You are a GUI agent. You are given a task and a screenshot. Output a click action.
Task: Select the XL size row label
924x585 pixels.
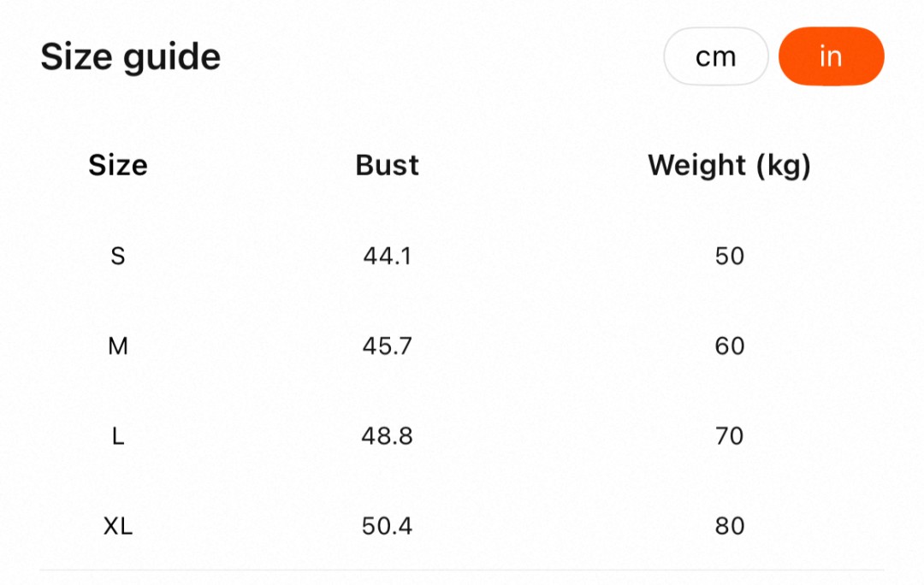[x=118, y=526]
